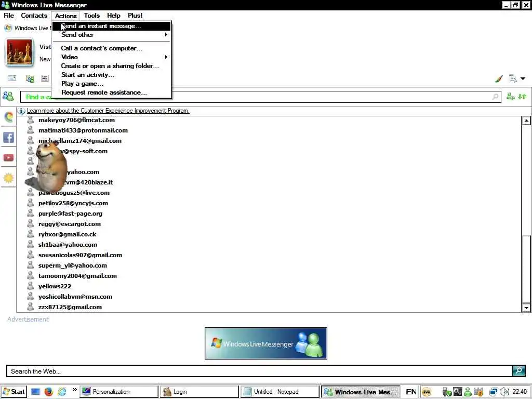Choose Request remote assistance

(111, 92)
